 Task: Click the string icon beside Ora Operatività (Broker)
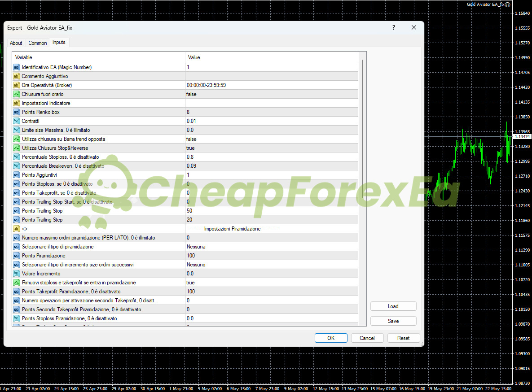pos(16,85)
